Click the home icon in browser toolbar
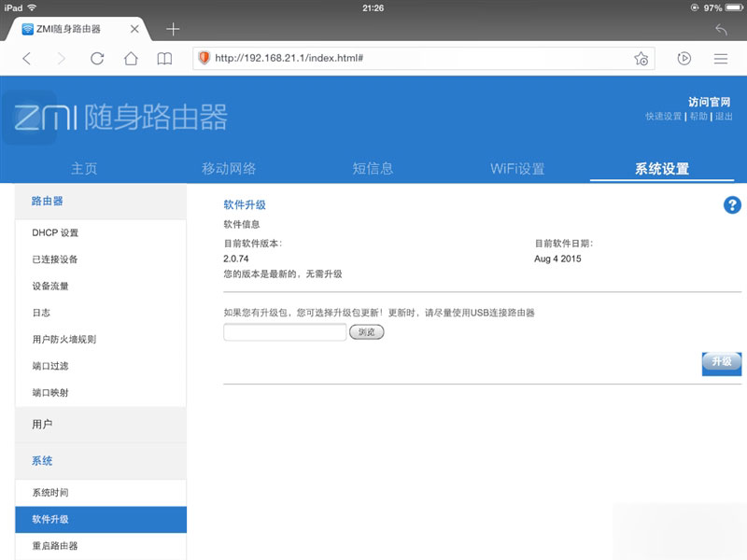 (x=130, y=57)
